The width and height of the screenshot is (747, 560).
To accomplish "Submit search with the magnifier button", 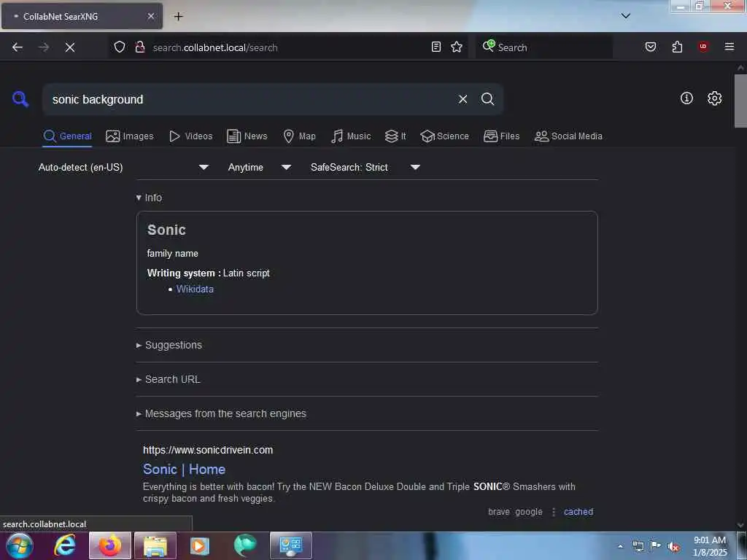I will pos(487,99).
